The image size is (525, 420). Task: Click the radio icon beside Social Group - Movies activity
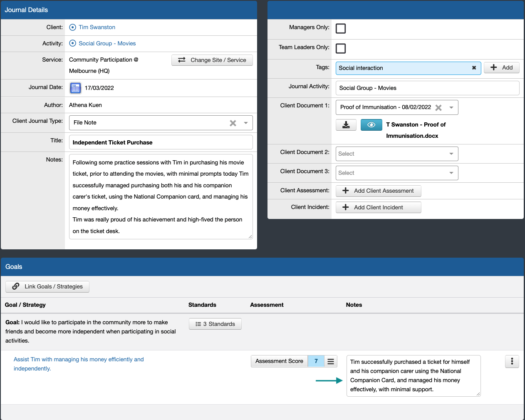72,43
